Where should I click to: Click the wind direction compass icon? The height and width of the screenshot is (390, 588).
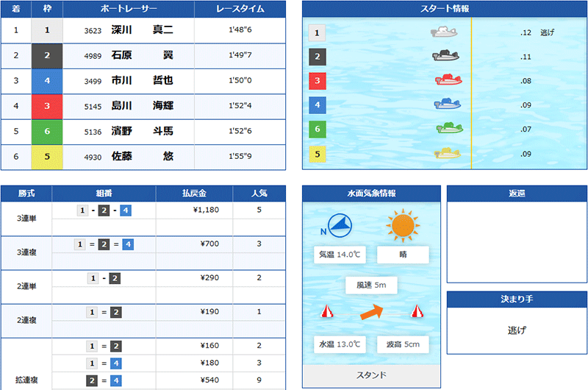(340, 226)
